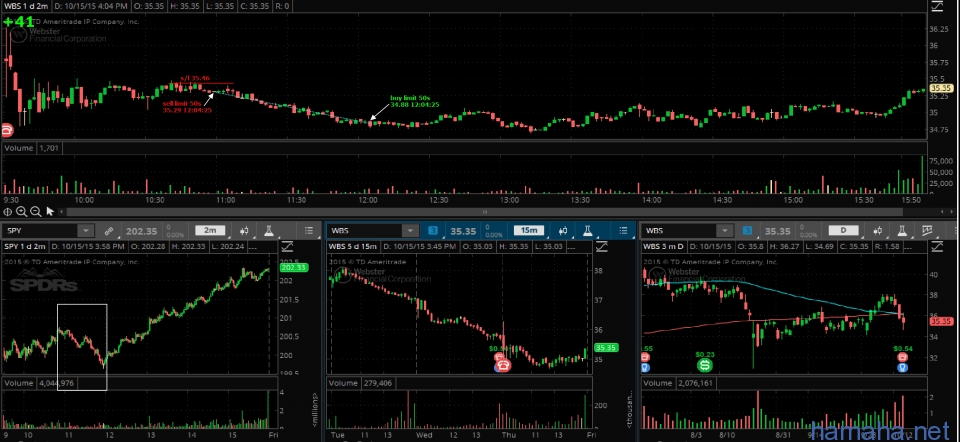Image resolution: width=960 pixels, height=442 pixels.
Task: Open drawing tools on the WBS daily chart
Action: coord(937,246)
